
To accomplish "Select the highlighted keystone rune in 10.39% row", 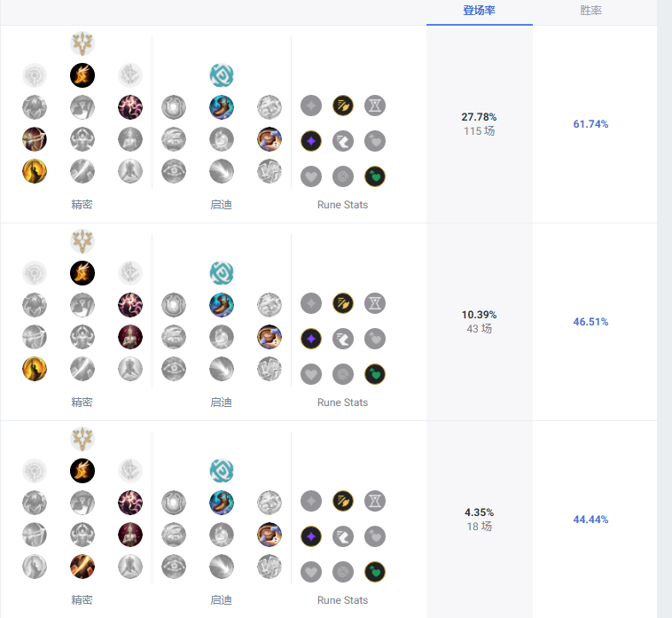I will (82, 273).
